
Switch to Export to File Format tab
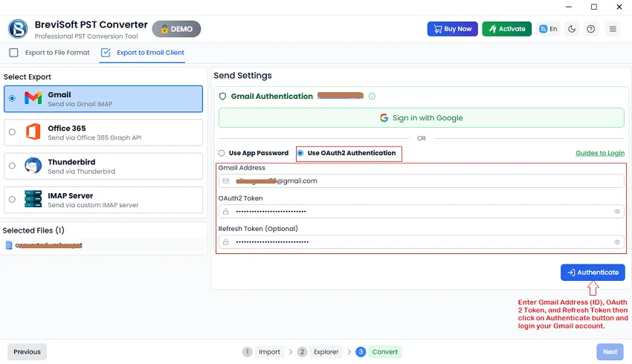coord(50,52)
